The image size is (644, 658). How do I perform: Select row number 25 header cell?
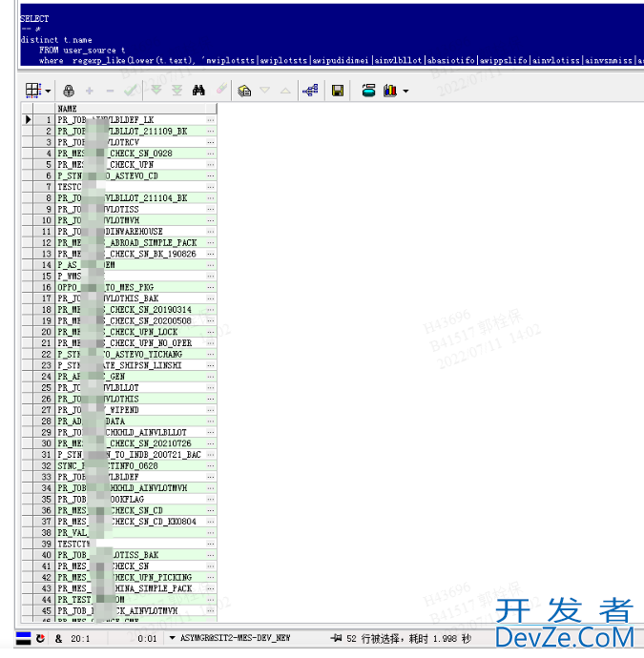pyautogui.click(x=44, y=388)
